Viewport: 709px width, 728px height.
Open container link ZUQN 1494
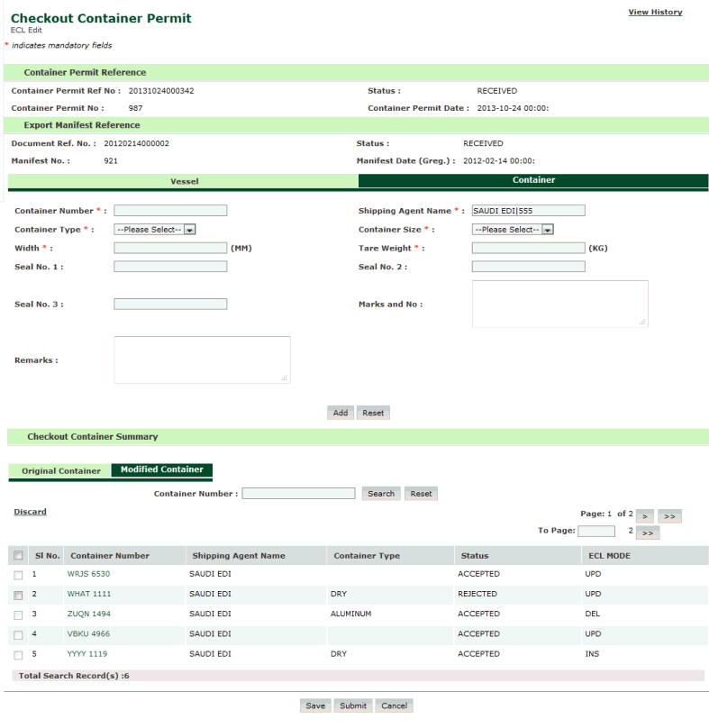(88, 614)
